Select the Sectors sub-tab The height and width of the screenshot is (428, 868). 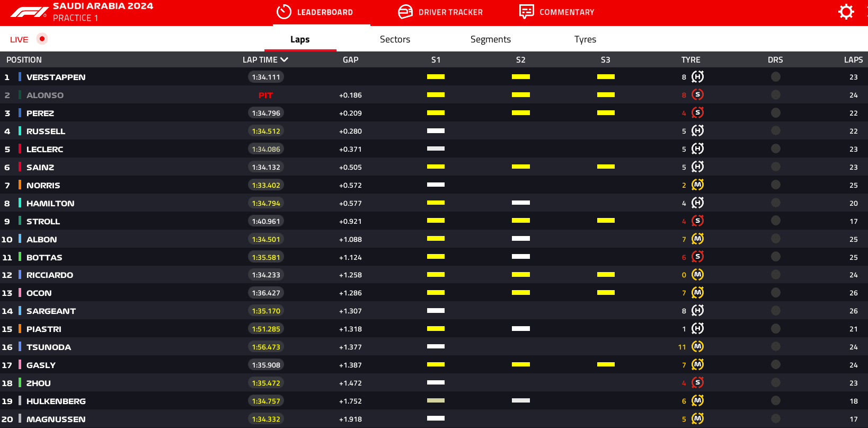(395, 39)
